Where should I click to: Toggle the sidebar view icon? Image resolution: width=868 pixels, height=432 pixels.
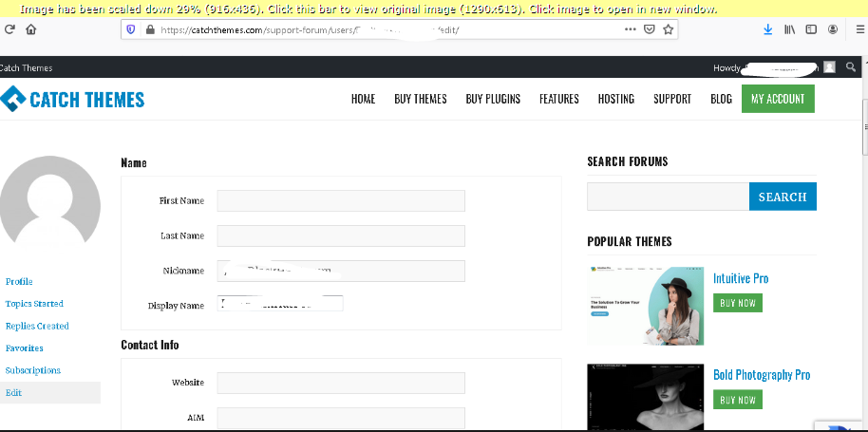811,29
